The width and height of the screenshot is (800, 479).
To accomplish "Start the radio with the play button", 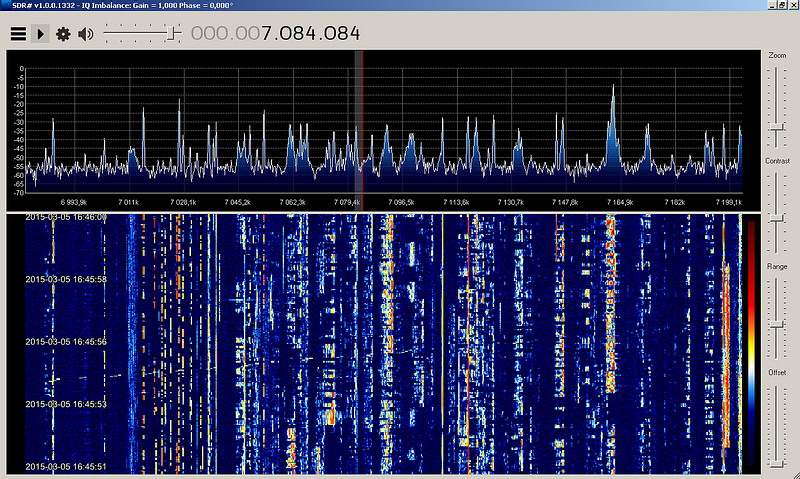I will tap(40, 34).
